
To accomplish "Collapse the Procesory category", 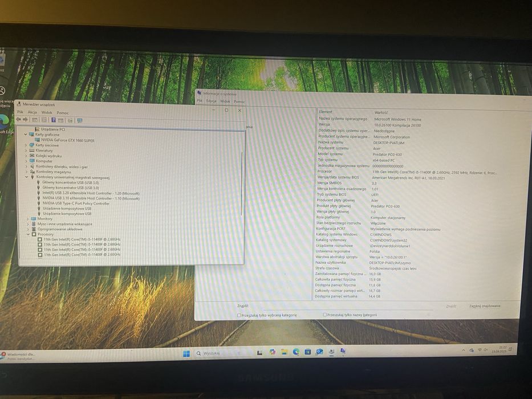I will (x=29, y=234).
